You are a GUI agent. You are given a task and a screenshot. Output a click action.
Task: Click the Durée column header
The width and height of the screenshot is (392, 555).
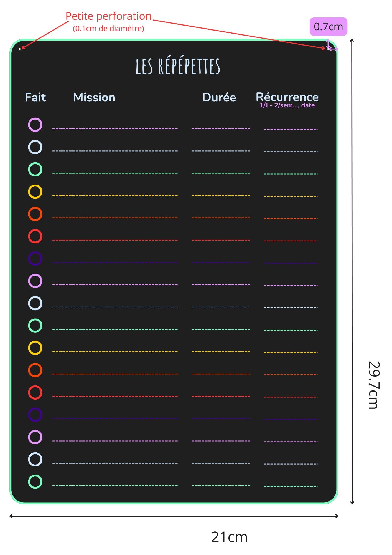click(x=219, y=97)
